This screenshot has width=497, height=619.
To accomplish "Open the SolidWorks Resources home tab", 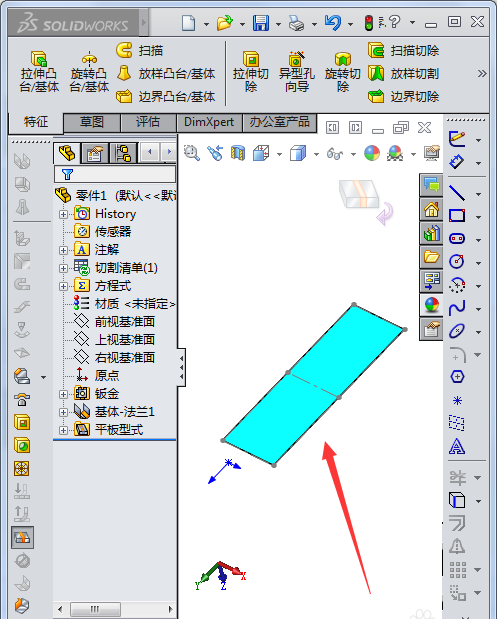I will [x=431, y=209].
